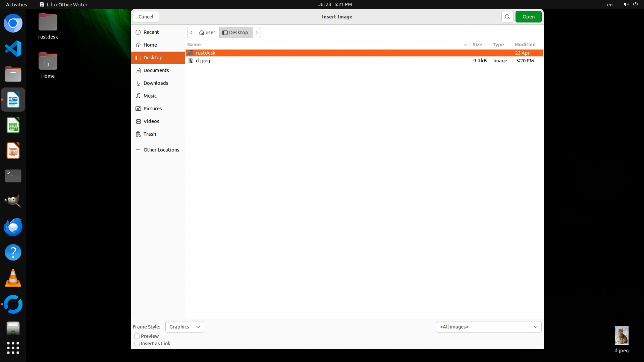Launch Thunderbird mail from the dock
Viewport: 644px width, 362px height.
pos(13,227)
